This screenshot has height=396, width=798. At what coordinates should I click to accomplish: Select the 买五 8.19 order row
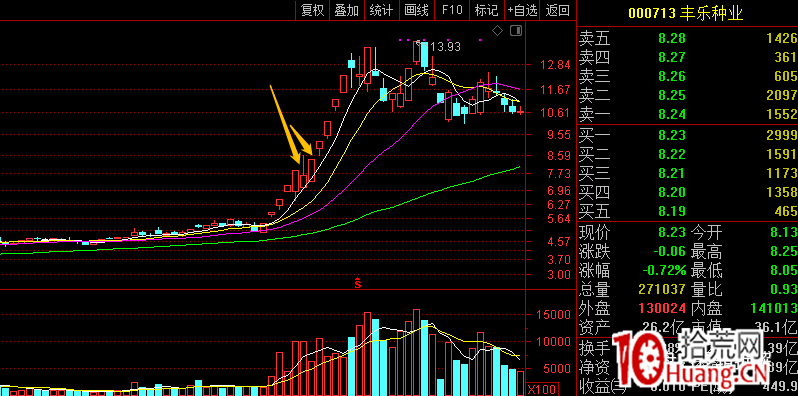point(688,211)
